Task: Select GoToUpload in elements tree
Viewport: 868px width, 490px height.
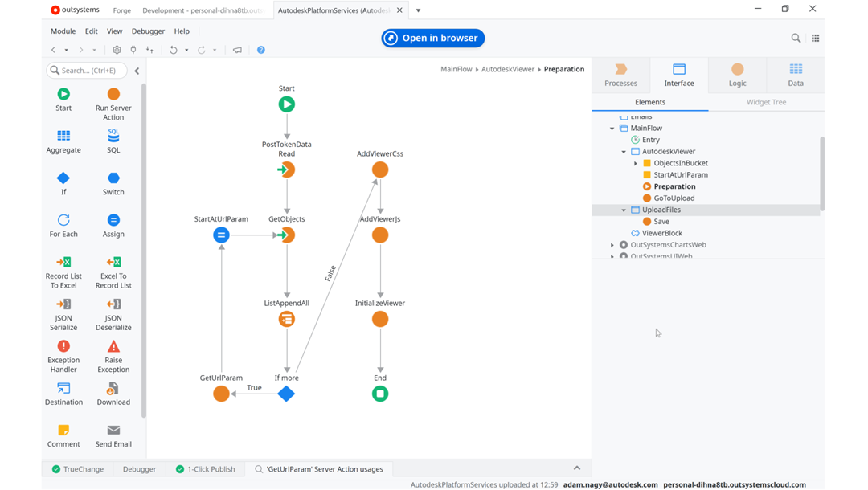Action: pyautogui.click(x=674, y=198)
